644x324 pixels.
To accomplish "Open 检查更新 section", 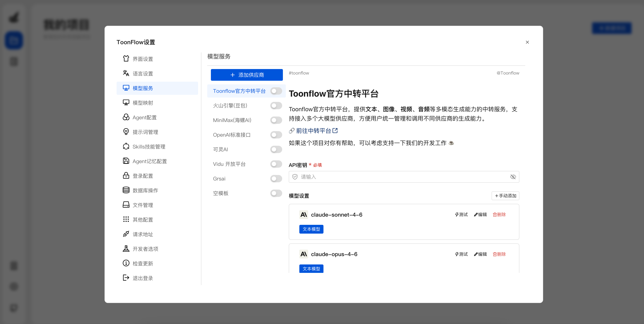I will pyautogui.click(x=157, y=263).
